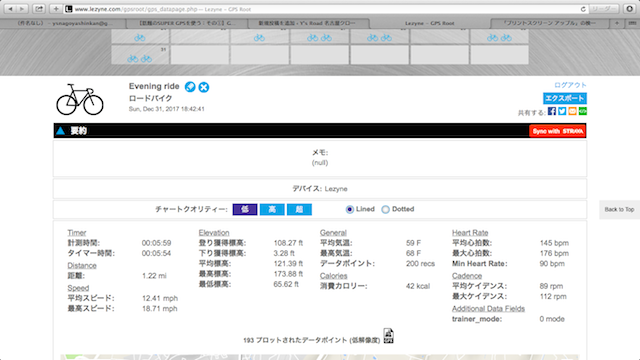Image resolution: width=640 pixels, height=360 pixels.
Task: Click the ログアウト link
Action: coord(570,85)
